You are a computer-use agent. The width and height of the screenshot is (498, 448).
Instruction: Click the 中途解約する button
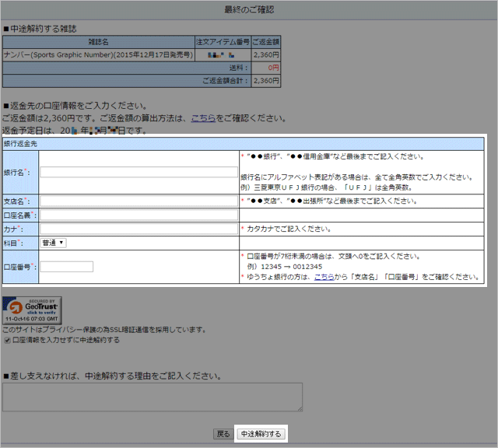tap(261, 434)
